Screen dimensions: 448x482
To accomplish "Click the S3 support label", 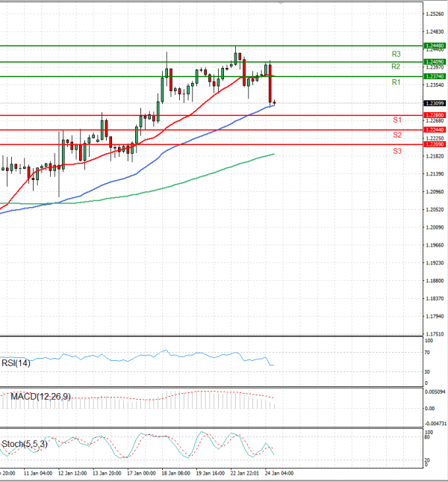I will click(397, 151).
